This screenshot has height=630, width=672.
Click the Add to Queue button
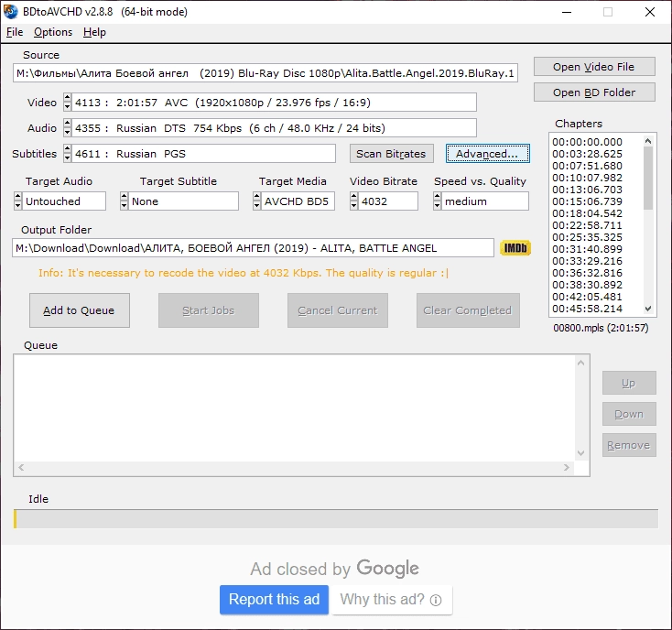[80, 310]
